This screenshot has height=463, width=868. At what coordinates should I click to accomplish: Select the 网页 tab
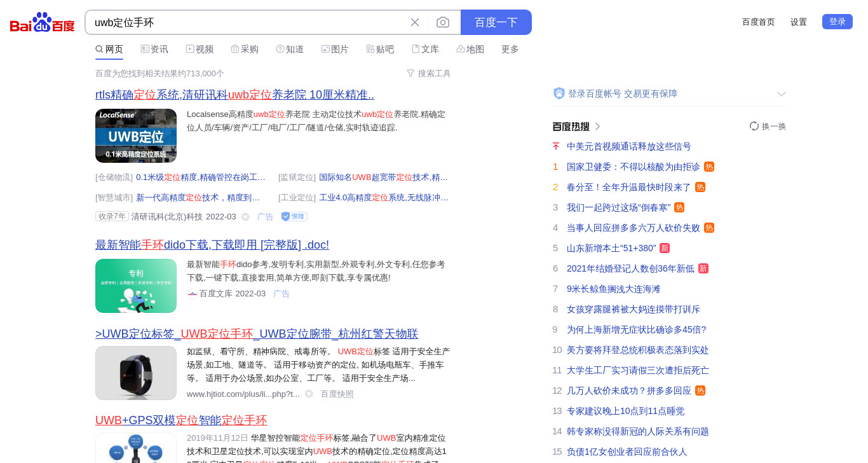(x=109, y=49)
